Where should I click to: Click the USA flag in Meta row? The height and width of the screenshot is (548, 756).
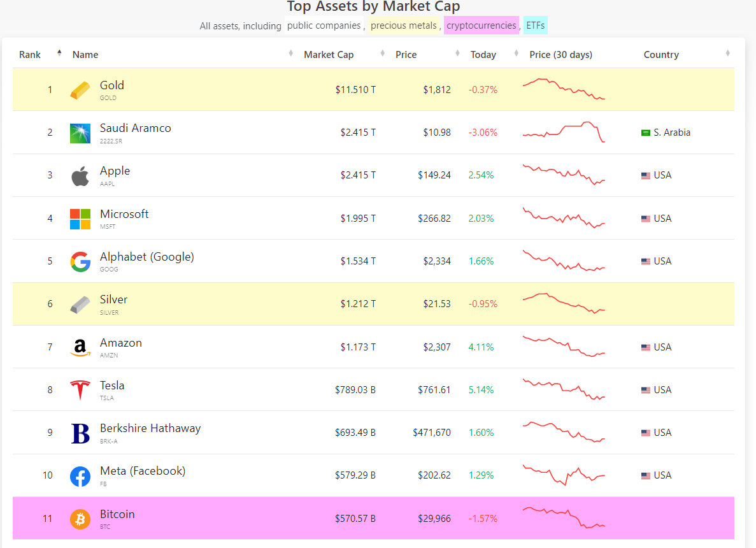point(646,475)
